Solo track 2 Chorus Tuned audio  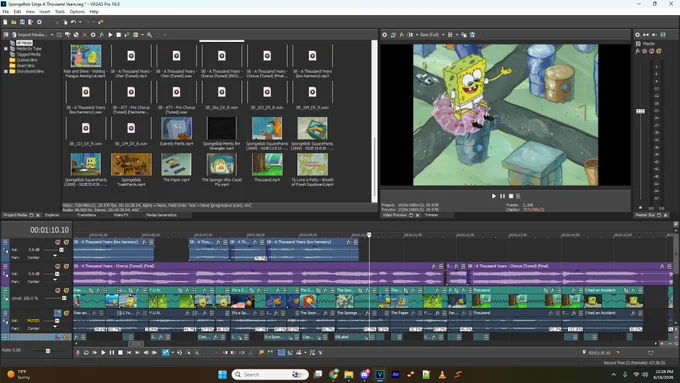point(66,266)
